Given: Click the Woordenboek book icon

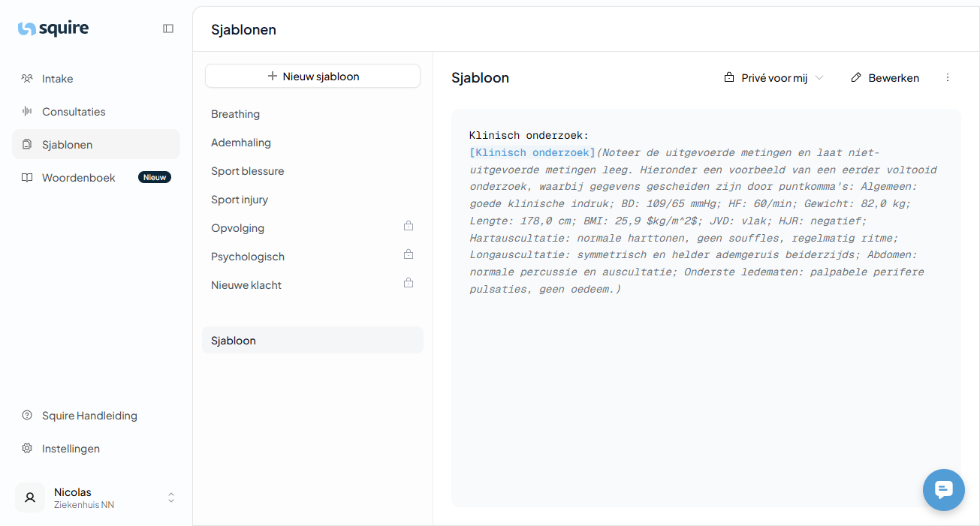Looking at the screenshot, I should [x=27, y=178].
